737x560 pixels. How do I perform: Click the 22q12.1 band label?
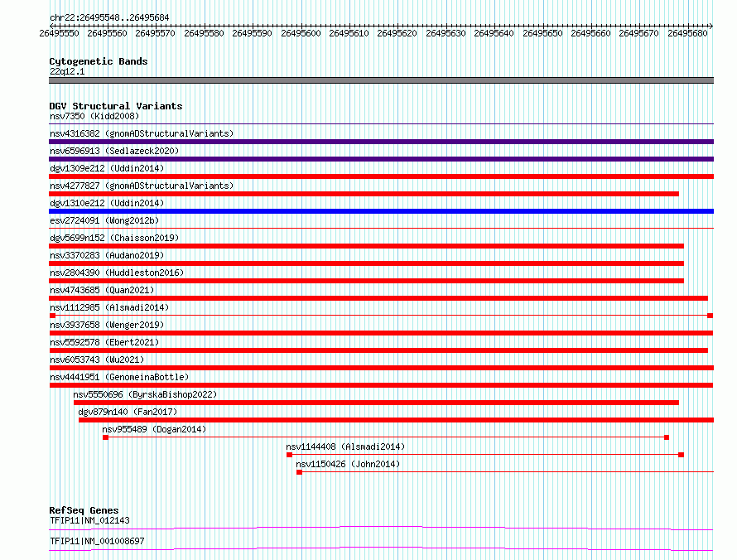tap(67, 71)
